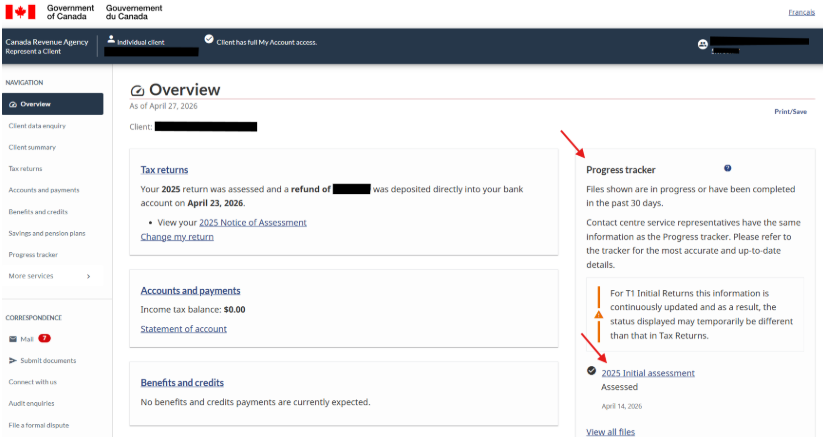The height and width of the screenshot is (439, 825).
Task: Open the Tax returns section heading link
Action: pos(164,170)
